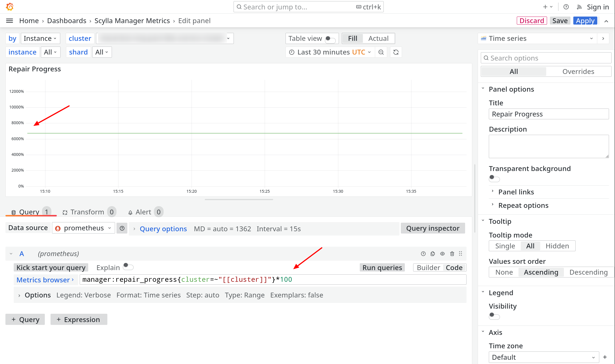Image resolution: width=615 pixels, height=364 pixels.
Task: Open help via the question mark icon
Action: (x=566, y=7)
